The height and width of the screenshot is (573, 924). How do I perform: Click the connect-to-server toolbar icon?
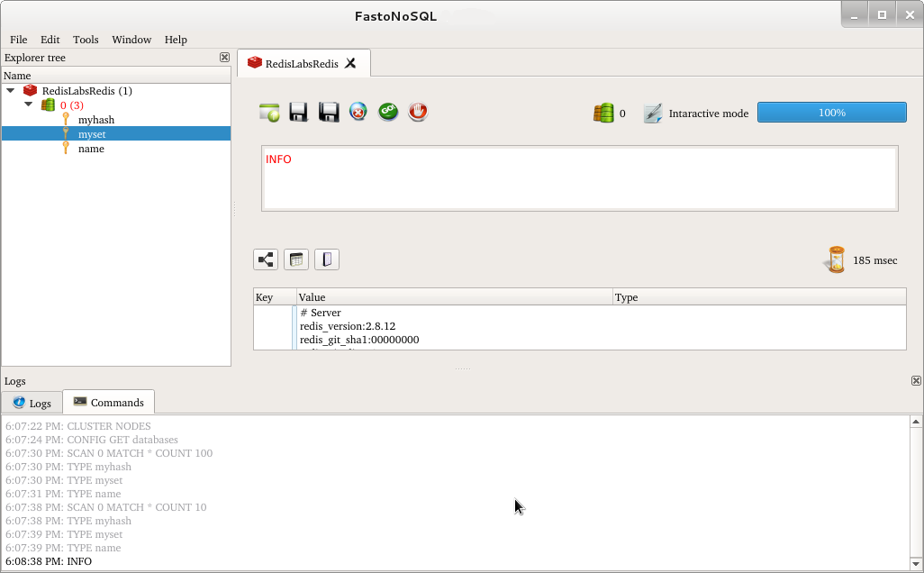point(269,112)
